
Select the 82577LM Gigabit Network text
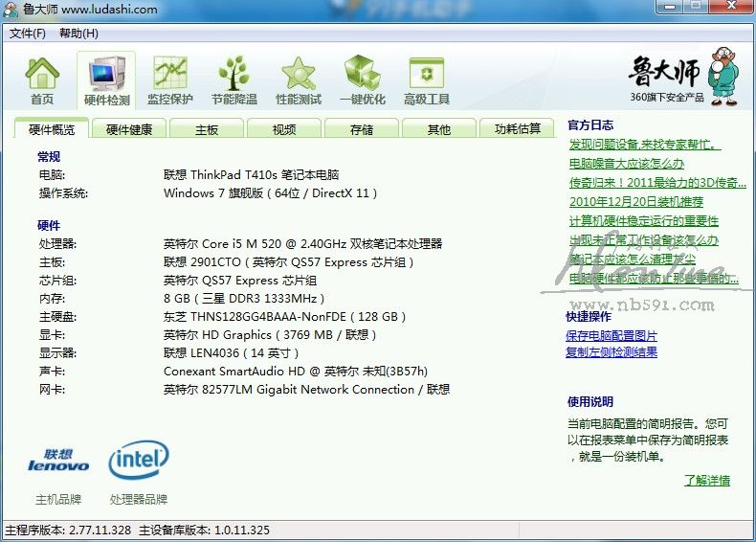(306, 390)
